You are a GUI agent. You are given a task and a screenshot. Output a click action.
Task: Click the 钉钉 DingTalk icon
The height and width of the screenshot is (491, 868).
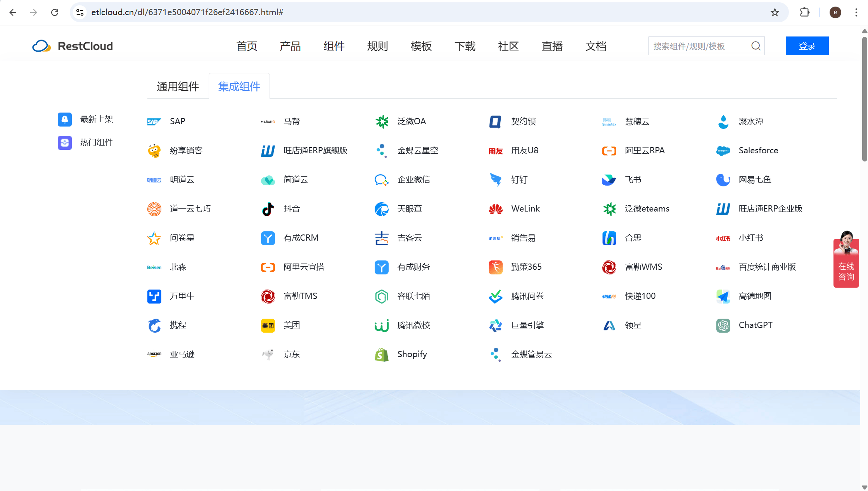(x=495, y=180)
